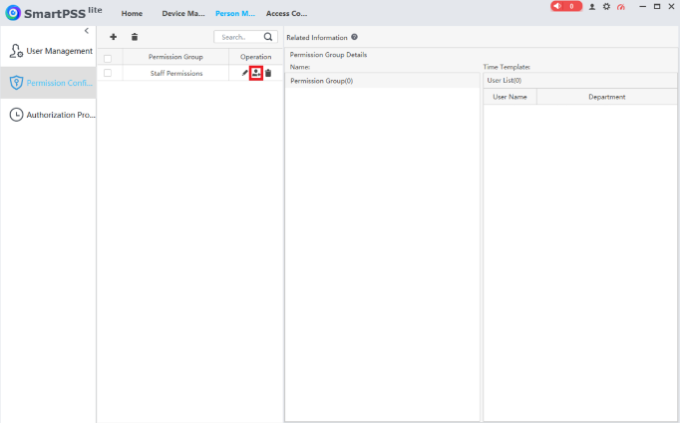
Task: Open the Device Ma... tab
Action: coord(183,13)
